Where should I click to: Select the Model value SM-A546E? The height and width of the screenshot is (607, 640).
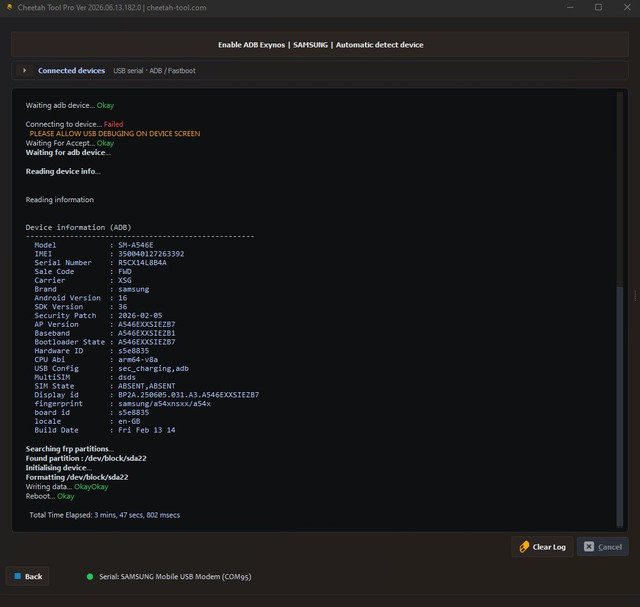[x=136, y=245]
